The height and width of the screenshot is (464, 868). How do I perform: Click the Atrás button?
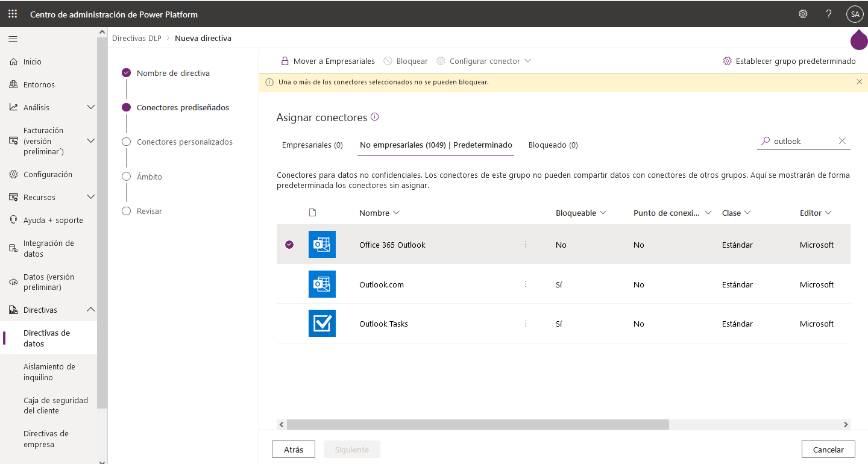pyautogui.click(x=293, y=449)
